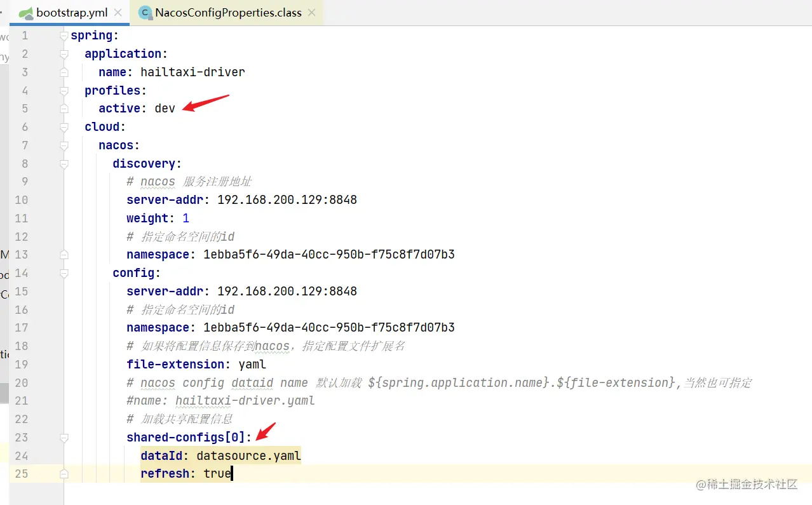Click the fold end marker on line 25
This screenshot has width=812, height=505.
64,474
